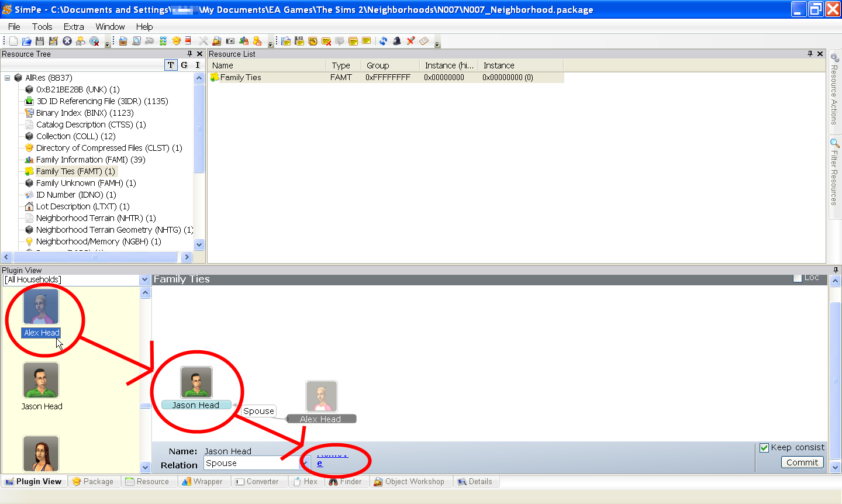Pin the Resource List panel
842x504 pixels.
click(x=810, y=54)
